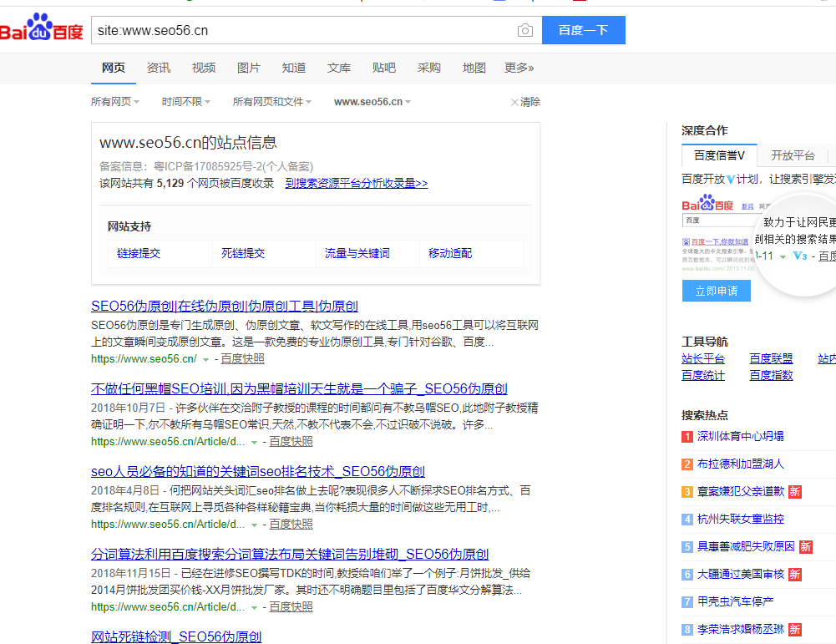Viewport: 836px width, 644px height.
Task: Click the green URL https://www.seo56.cn/
Action: click(144, 359)
